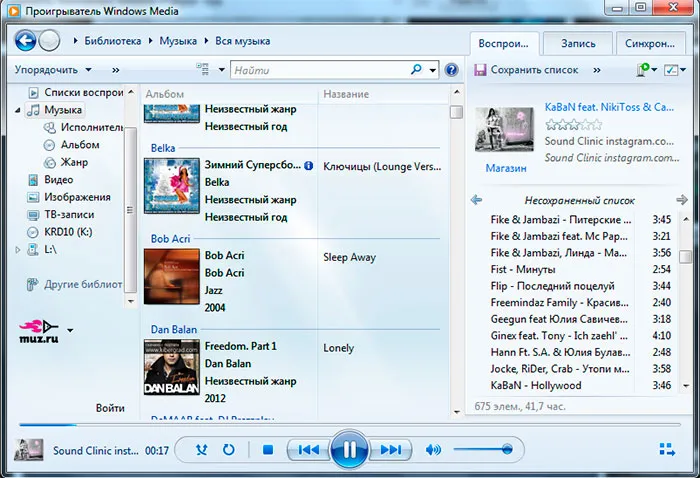The width and height of the screenshot is (700, 478).
Task: Stop playback with the square button
Action: pos(268,449)
